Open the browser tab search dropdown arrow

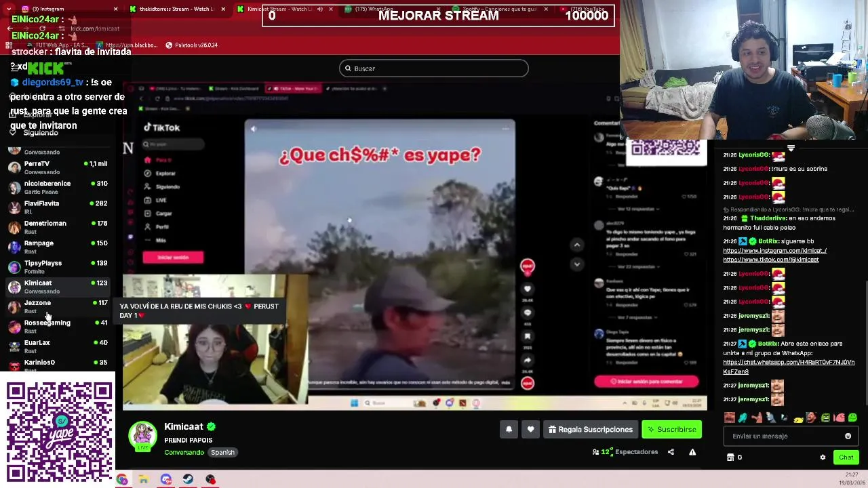(x=10, y=9)
